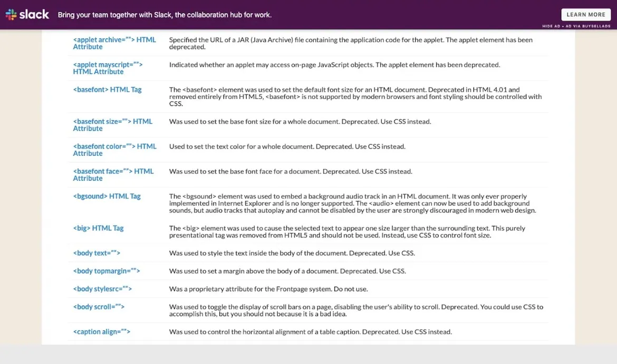Click text 'Was used to set the base font face'

tap(291, 171)
